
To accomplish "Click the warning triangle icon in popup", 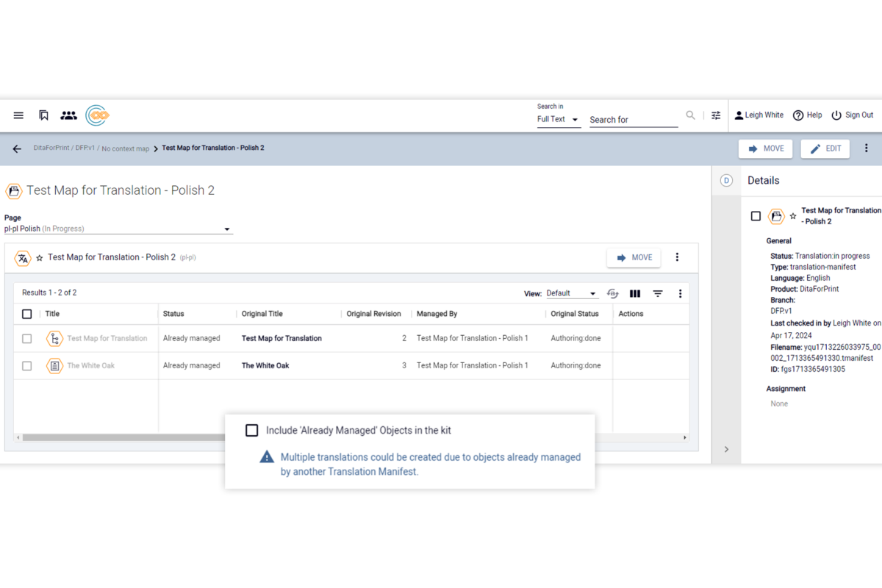I will [267, 457].
